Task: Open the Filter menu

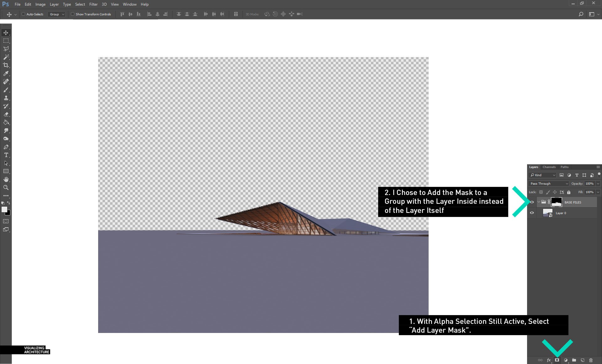Action: pyautogui.click(x=93, y=4)
